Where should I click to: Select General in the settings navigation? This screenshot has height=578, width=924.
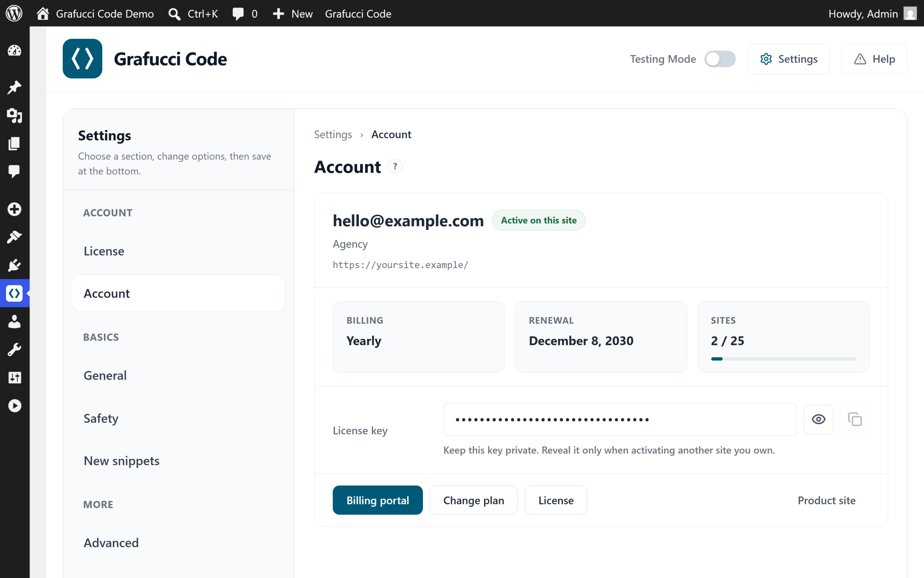(x=178, y=375)
